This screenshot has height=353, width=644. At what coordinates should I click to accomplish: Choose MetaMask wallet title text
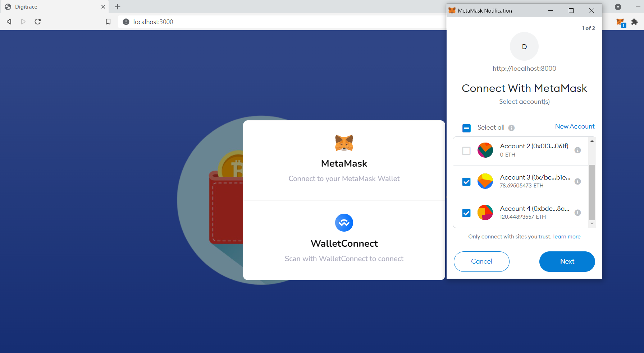(x=344, y=163)
